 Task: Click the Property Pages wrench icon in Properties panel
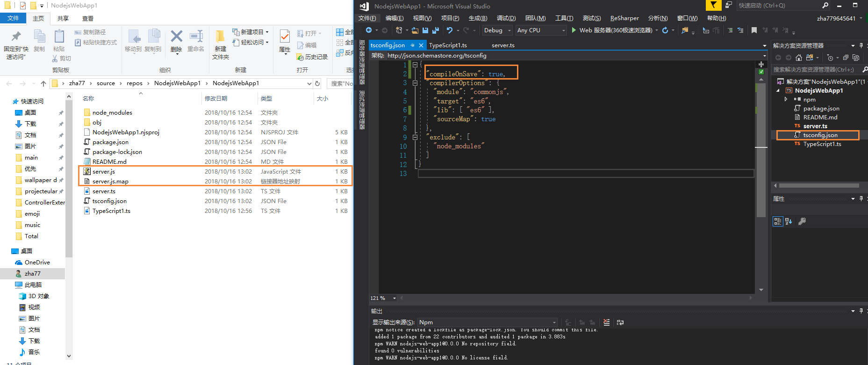pyautogui.click(x=802, y=221)
